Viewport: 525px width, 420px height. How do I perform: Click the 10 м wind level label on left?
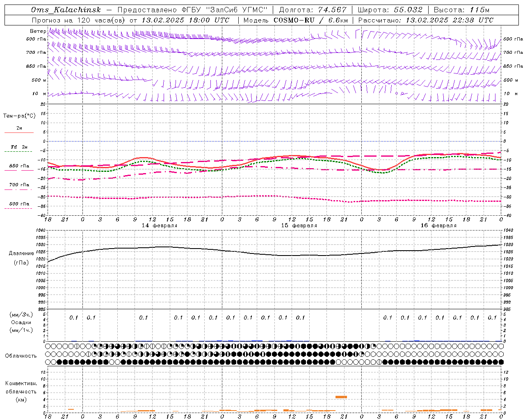[x=39, y=94]
